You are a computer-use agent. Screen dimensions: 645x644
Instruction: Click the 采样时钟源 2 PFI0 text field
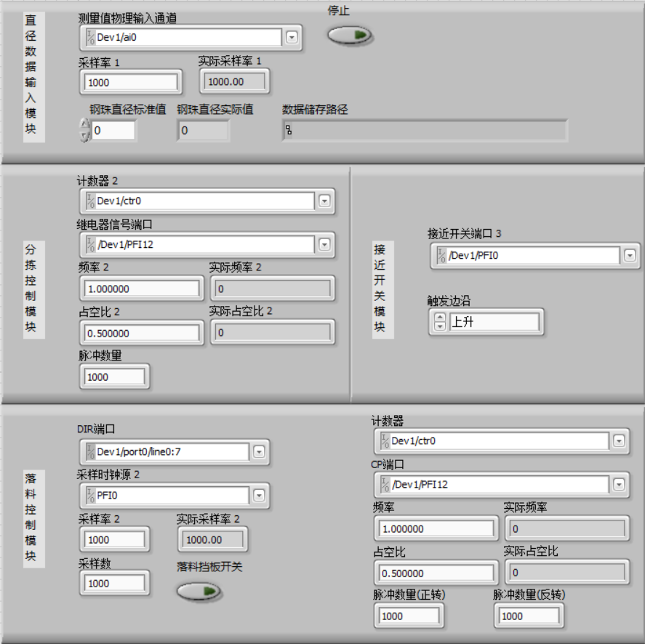pyautogui.click(x=172, y=496)
